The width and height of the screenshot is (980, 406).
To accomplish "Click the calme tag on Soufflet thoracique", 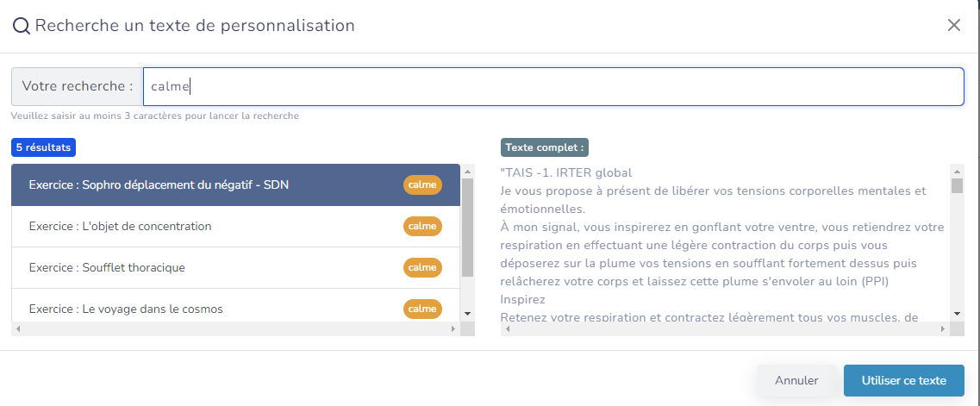I will point(422,268).
